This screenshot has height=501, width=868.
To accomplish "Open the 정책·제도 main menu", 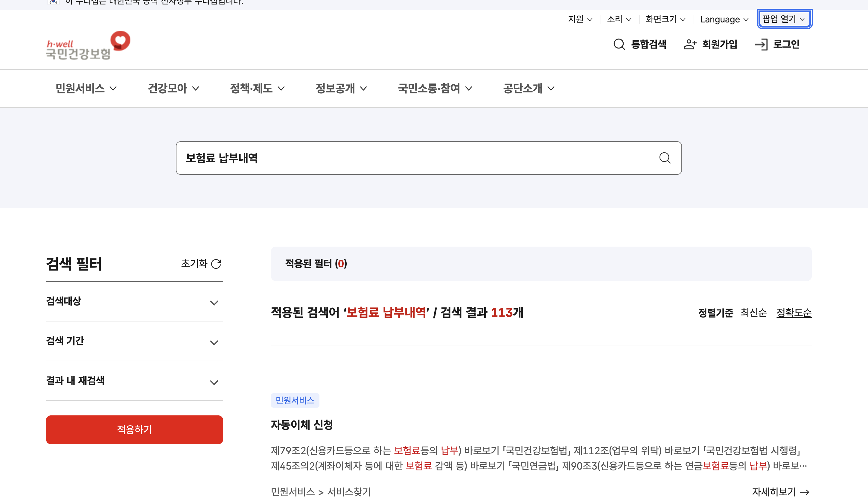I will click(x=257, y=88).
